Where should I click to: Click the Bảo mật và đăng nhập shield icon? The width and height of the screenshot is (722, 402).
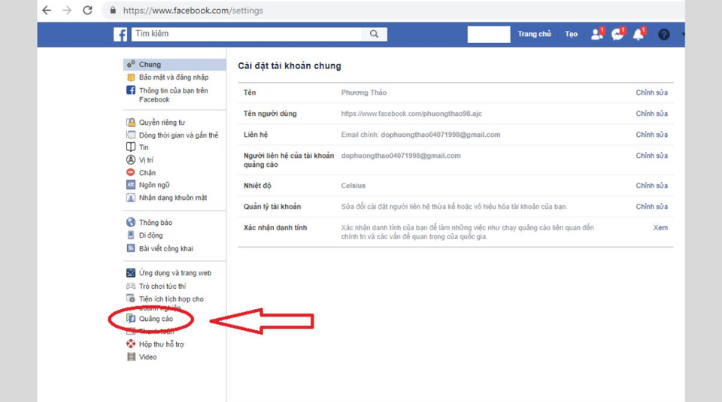coord(131,77)
